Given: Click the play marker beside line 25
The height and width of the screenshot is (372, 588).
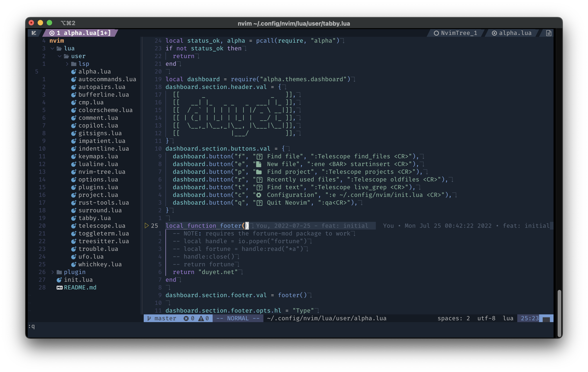Looking at the screenshot, I should point(146,226).
